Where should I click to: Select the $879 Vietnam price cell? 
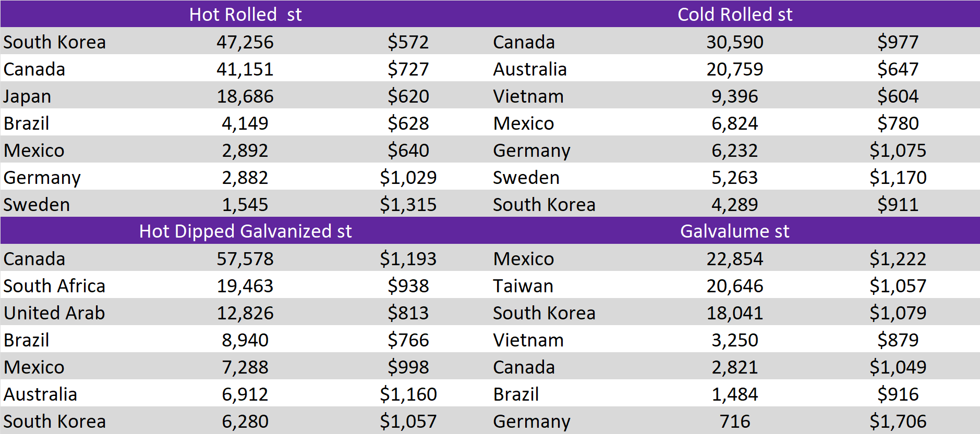898,340
